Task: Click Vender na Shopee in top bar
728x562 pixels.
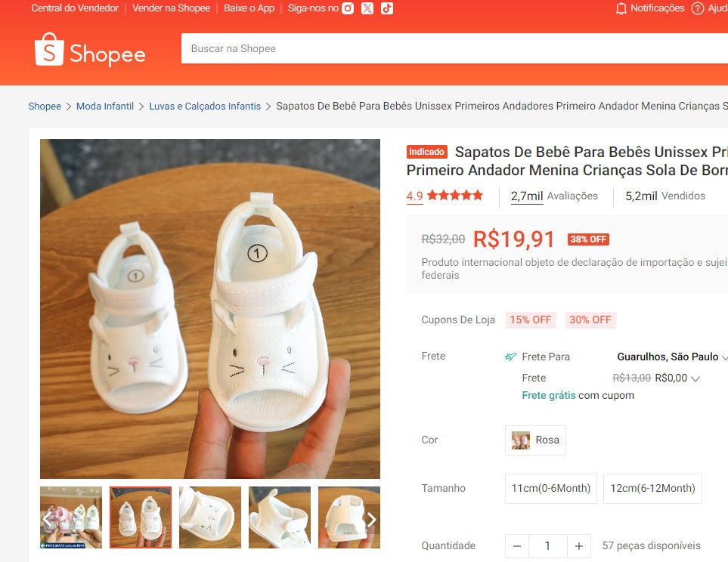Action: [x=171, y=8]
